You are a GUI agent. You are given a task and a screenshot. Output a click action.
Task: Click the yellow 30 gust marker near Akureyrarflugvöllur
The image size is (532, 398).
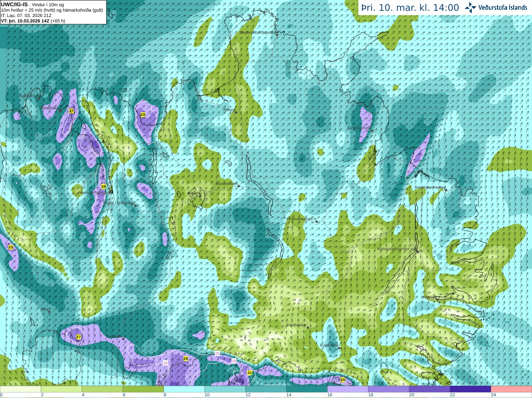click(103, 187)
